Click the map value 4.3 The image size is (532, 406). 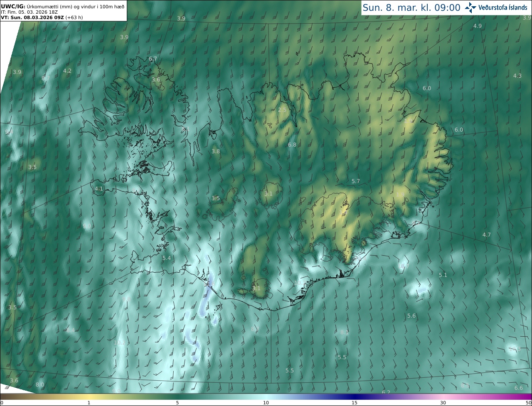[517, 76]
